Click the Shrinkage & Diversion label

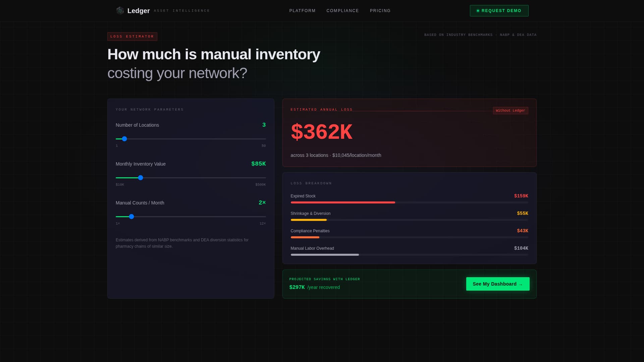pos(311,214)
